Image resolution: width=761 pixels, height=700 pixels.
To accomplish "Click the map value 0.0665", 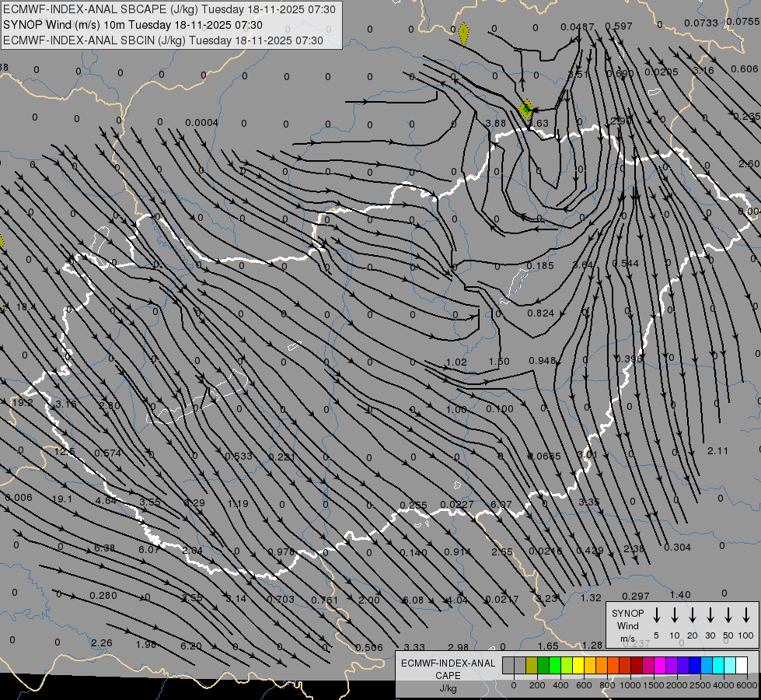I will [x=544, y=456].
